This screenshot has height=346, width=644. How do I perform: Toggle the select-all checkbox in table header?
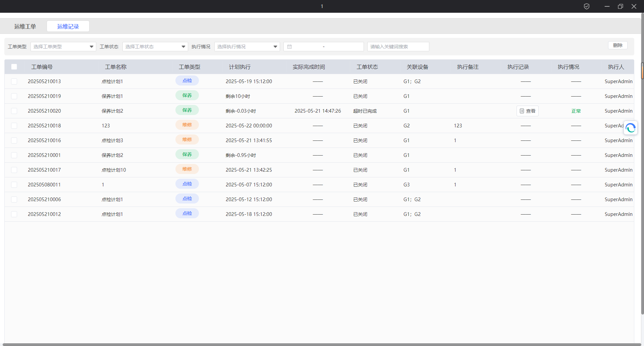point(14,67)
